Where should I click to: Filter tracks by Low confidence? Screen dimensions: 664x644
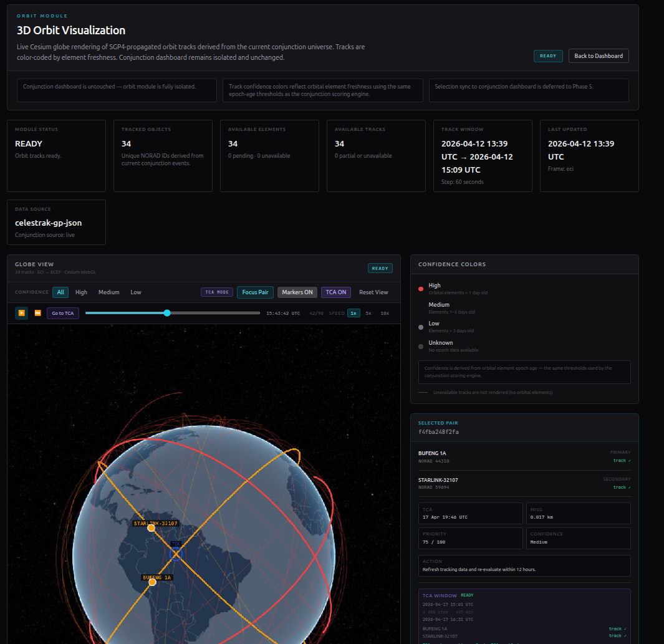pos(135,292)
